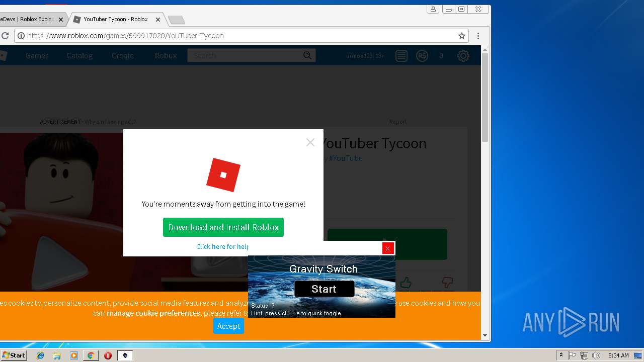Click the volume speaker tray icon
644x362 pixels.
point(596,355)
